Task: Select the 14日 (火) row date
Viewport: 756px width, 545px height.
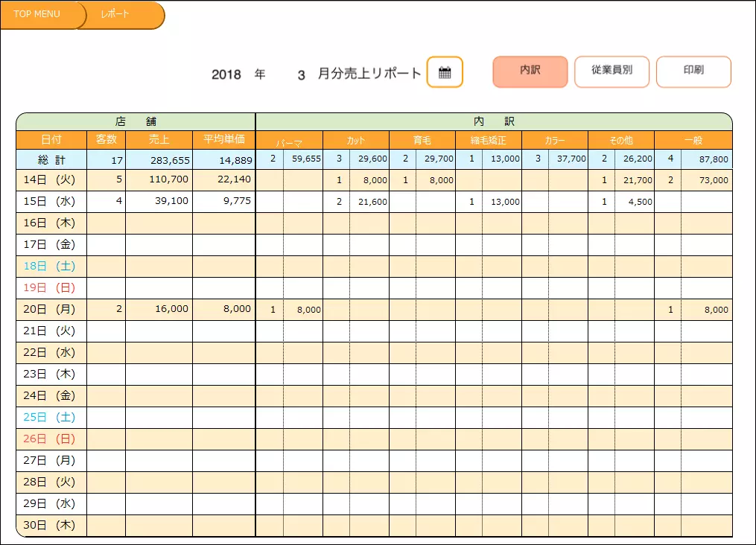Action: click(x=51, y=180)
